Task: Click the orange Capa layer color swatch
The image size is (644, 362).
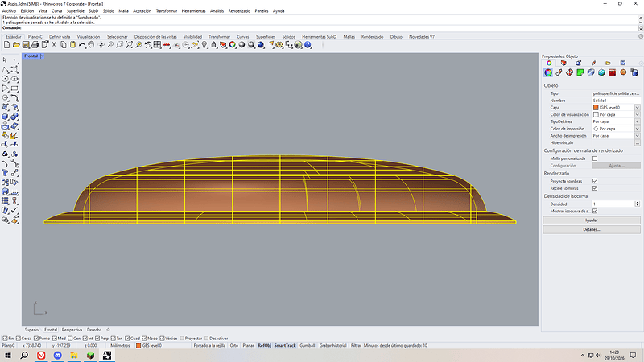Action: (x=596, y=108)
